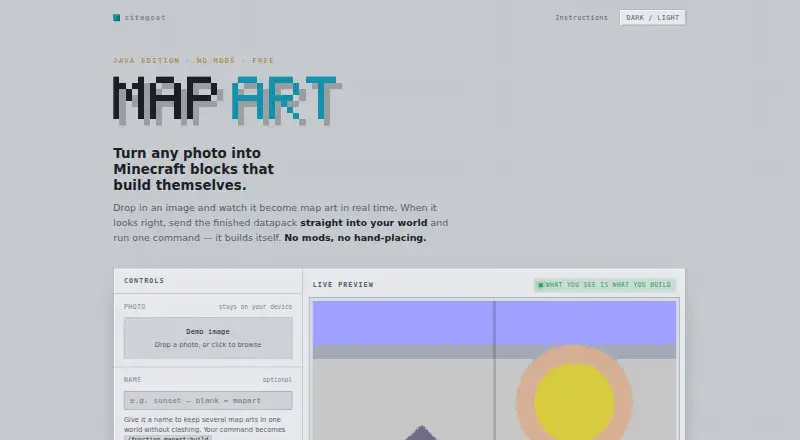Click the sitegoat teal square logo icon
This screenshot has height=440, width=800.
pyautogui.click(x=116, y=17)
